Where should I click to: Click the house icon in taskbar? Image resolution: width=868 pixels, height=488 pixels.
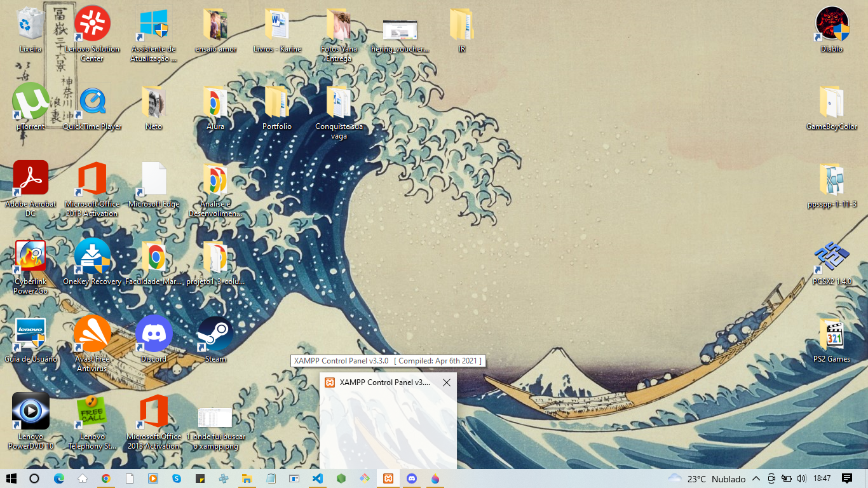coord(83,478)
